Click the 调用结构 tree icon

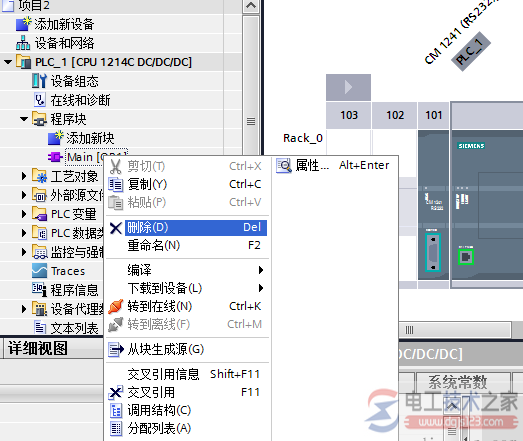(116, 411)
